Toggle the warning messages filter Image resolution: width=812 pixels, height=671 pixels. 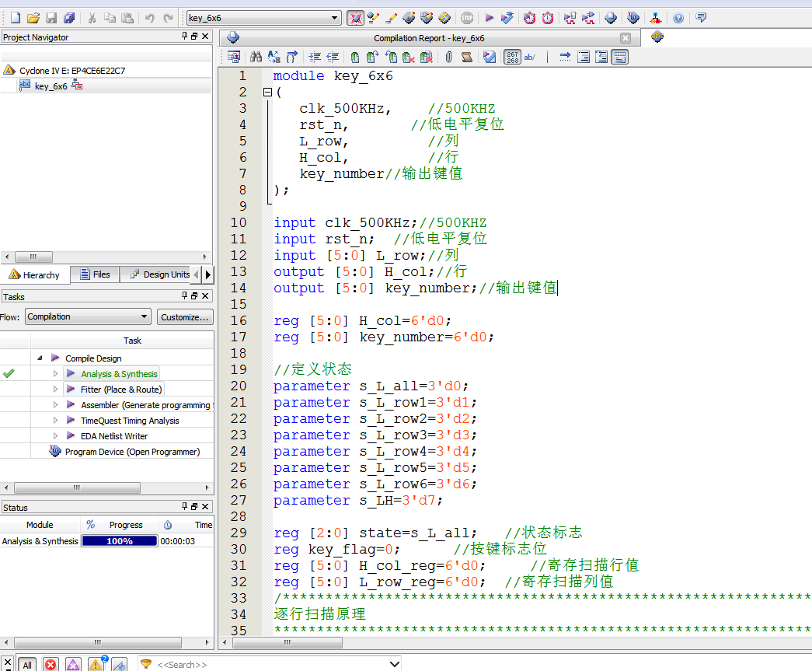click(96, 664)
